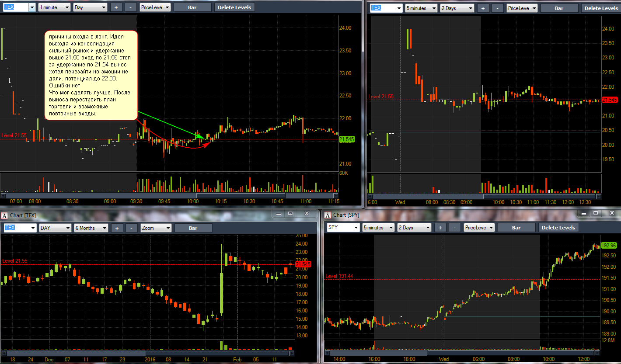Click Delete Levels on TEX 1 minute chart
This screenshot has width=621, height=364.
coord(234,7)
